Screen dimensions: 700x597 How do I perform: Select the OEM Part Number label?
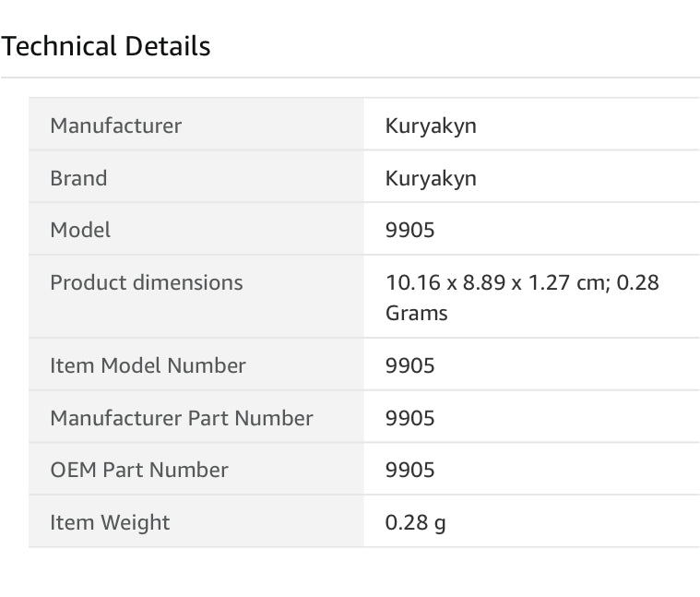point(139,470)
